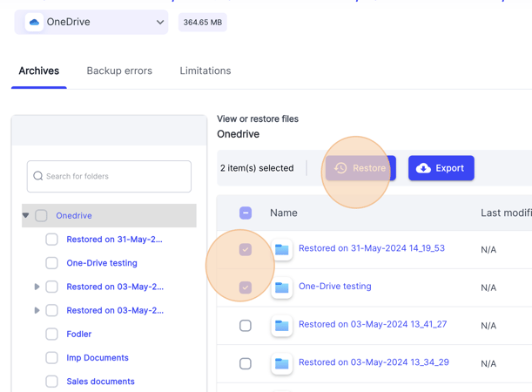The height and width of the screenshot is (392, 532).
Task: Uncheck Restored on 31-May-2024 14_19_53 row checkbox
Action: coord(246,249)
